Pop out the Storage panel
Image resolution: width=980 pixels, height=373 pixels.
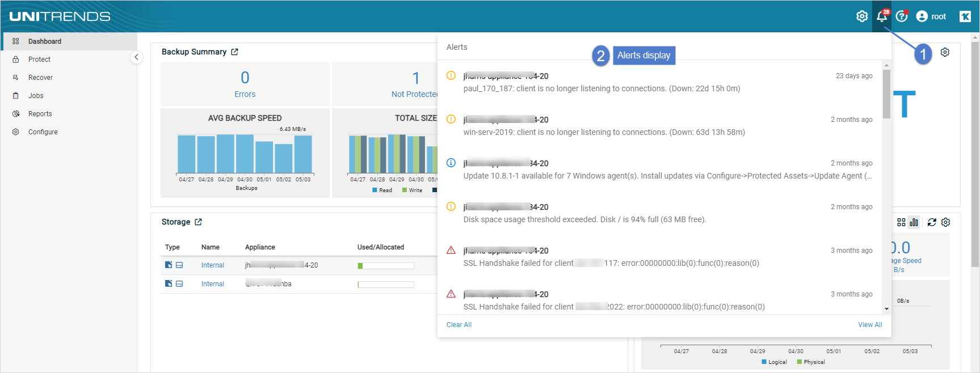pos(198,222)
